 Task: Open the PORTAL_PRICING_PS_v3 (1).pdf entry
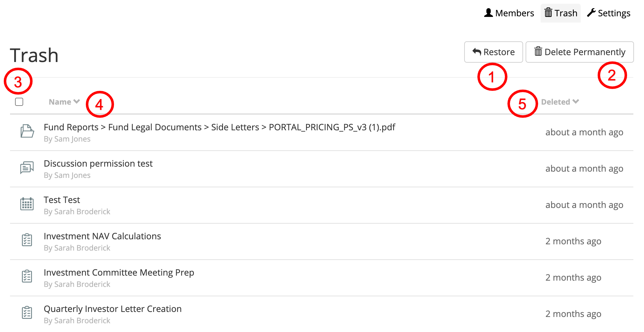(332, 127)
